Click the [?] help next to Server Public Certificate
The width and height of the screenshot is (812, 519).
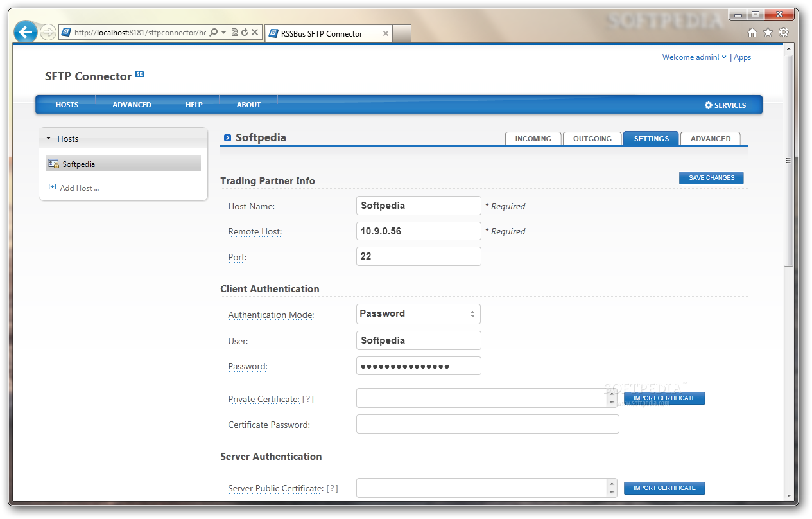pyautogui.click(x=332, y=489)
